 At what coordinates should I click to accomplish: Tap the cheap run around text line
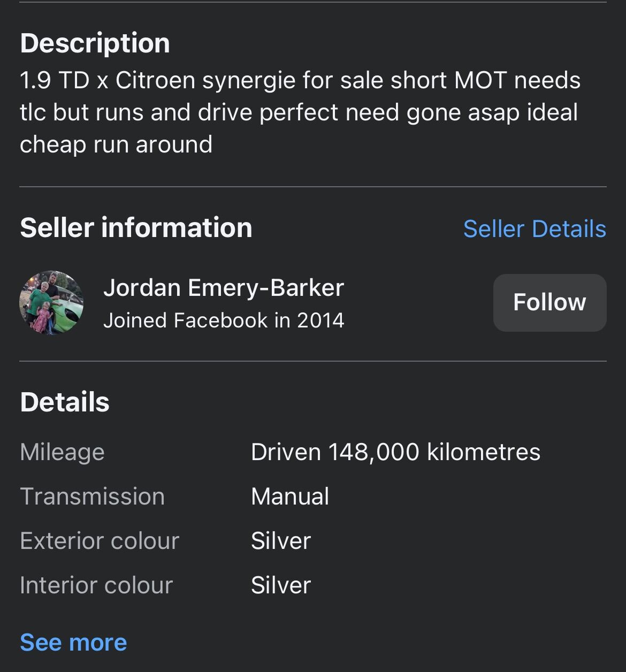point(116,144)
